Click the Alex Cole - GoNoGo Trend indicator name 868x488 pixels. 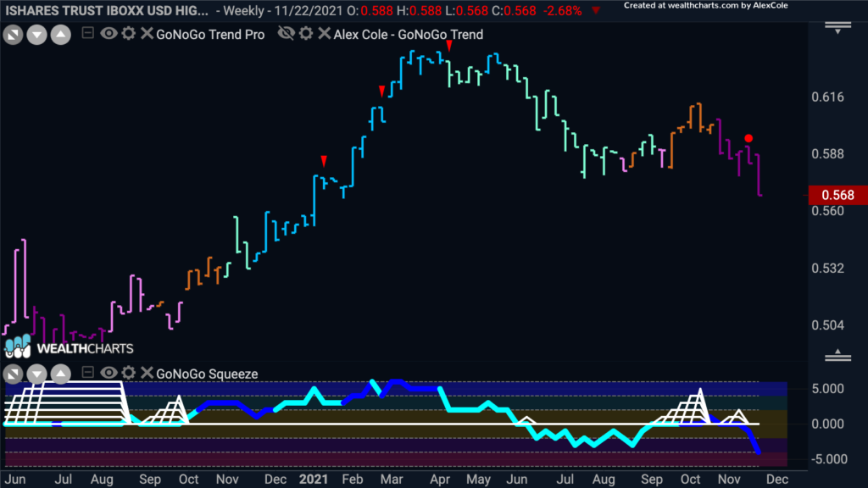pos(409,34)
